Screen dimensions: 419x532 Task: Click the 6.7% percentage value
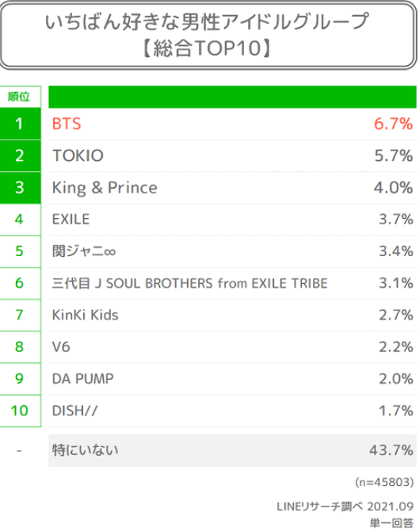click(393, 124)
